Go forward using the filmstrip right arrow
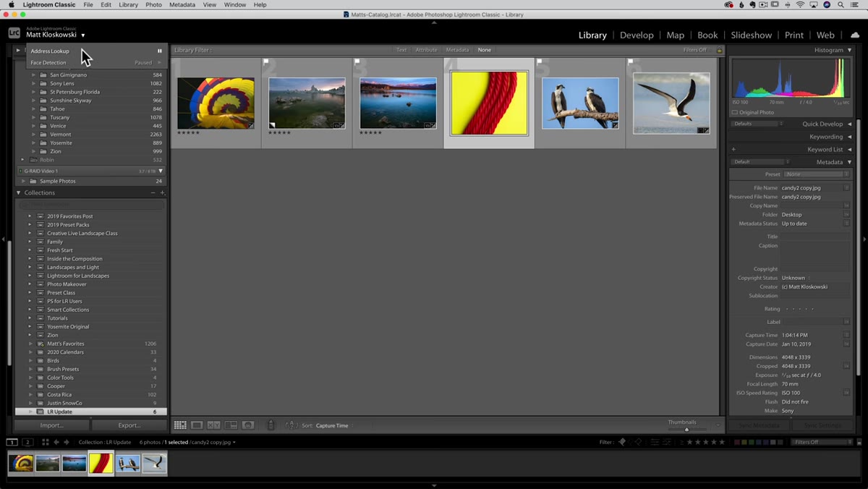This screenshot has height=489, width=868. point(67,442)
